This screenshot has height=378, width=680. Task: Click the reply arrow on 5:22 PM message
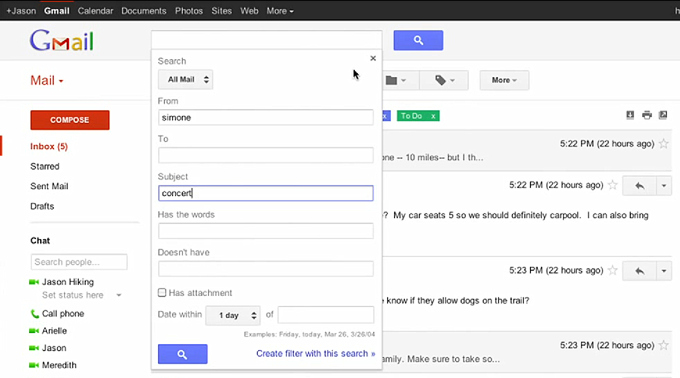pos(639,186)
